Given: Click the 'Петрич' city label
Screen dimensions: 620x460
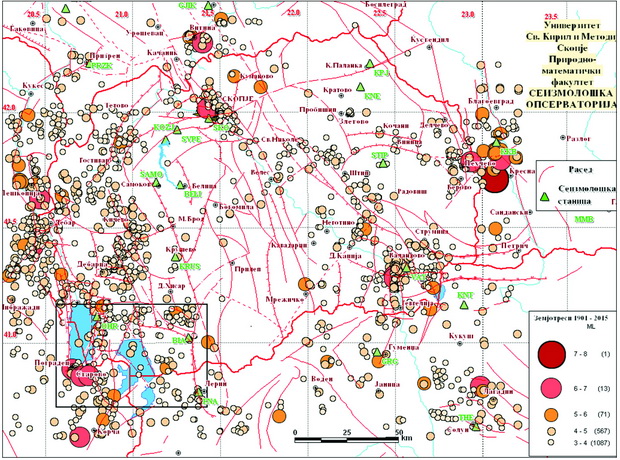Looking at the screenshot, I should pyautogui.click(x=515, y=246).
